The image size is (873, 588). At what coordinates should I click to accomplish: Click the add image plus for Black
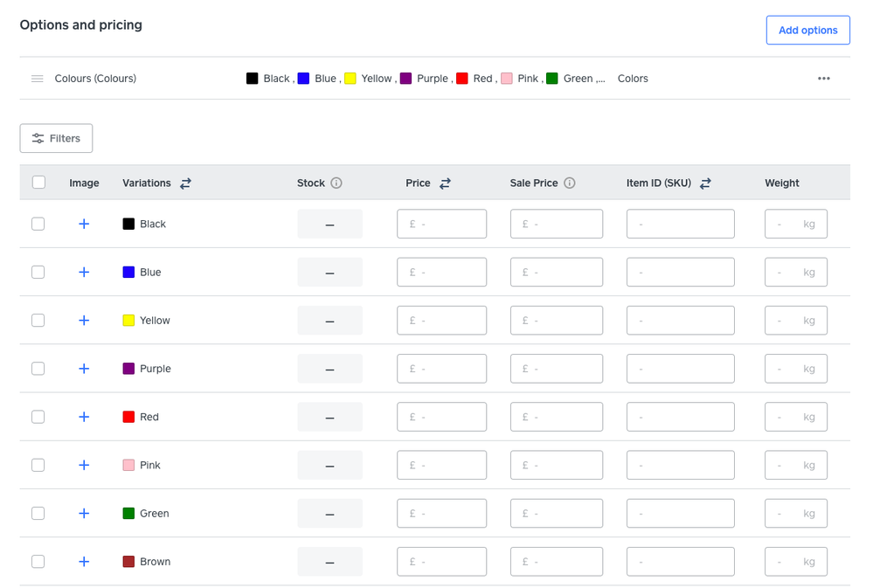pyautogui.click(x=84, y=224)
